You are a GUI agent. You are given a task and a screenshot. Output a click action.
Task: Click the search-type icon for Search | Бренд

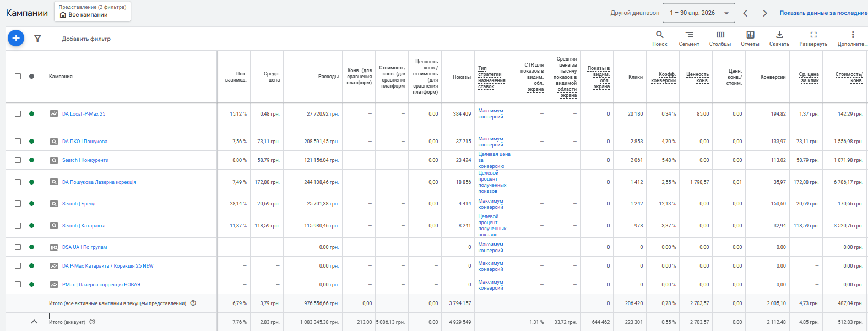pos(54,204)
